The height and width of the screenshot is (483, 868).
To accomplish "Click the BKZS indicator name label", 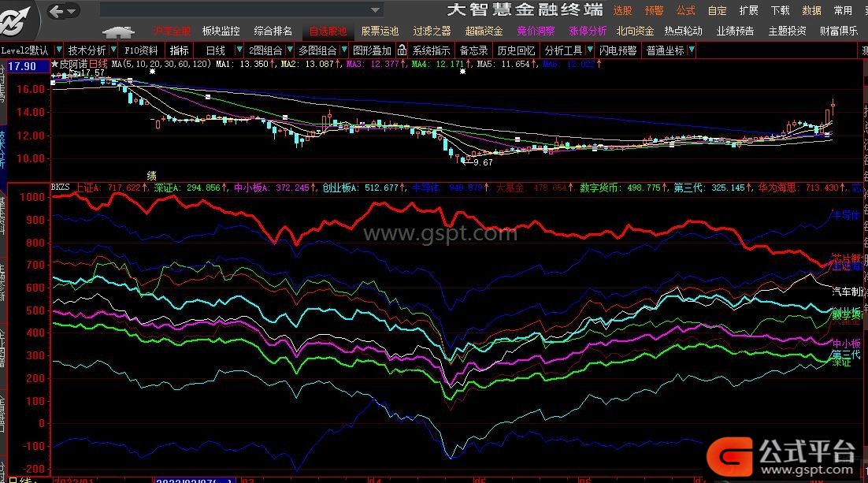I will pyautogui.click(x=61, y=188).
